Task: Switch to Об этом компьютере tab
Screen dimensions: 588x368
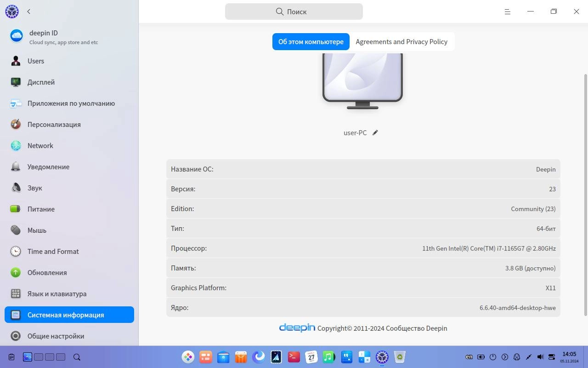Action: tap(311, 41)
